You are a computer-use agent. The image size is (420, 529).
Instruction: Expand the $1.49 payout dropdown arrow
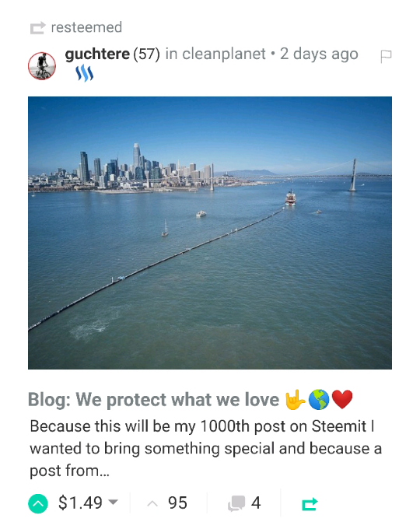[114, 502]
